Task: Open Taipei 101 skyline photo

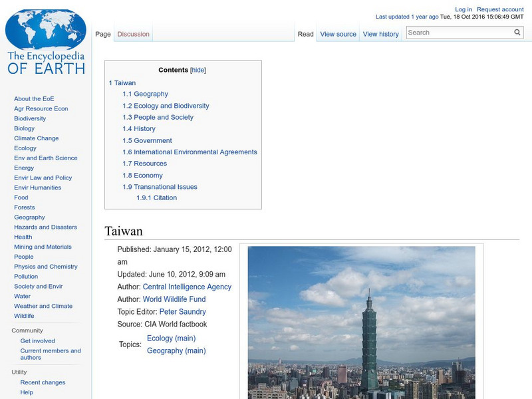Action: tap(361, 323)
